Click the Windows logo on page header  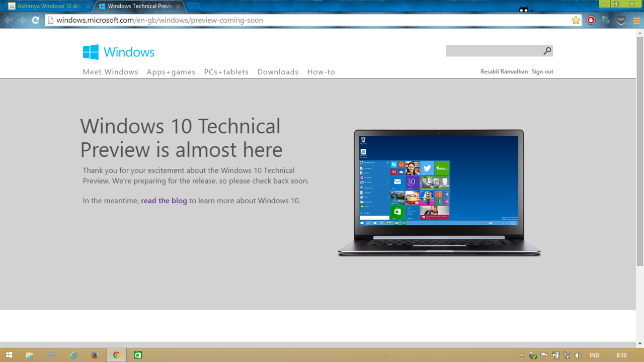(x=91, y=52)
